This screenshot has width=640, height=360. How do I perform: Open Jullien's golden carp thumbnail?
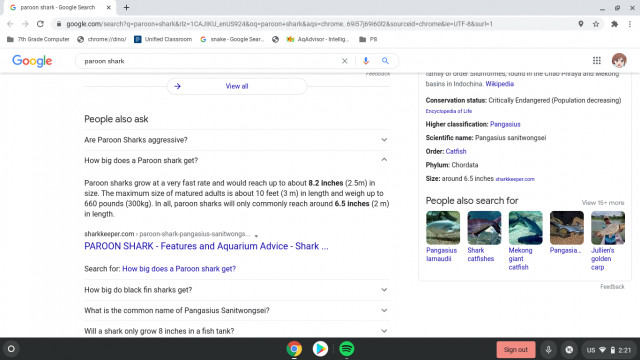click(x=608, y=228)
